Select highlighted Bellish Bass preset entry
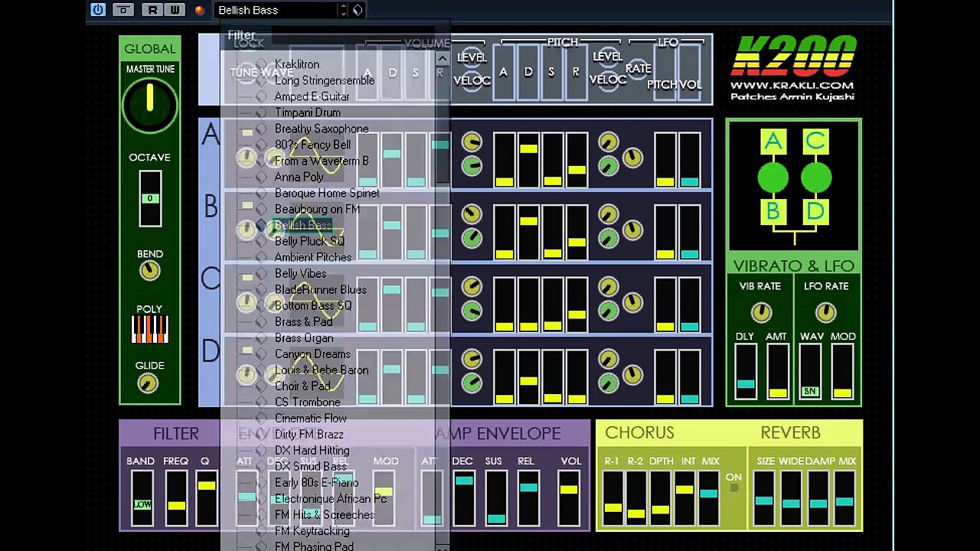980x551 pixels. tap(303, 225)
